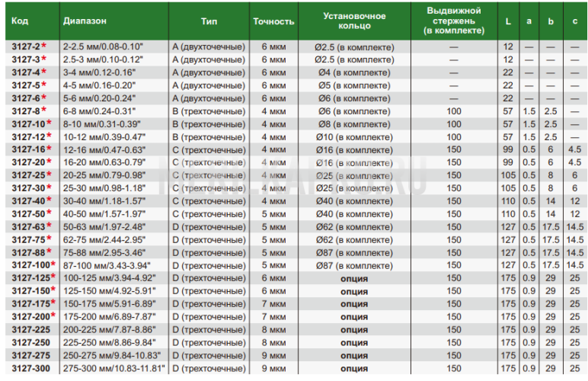Click the a column header
The image size is (588, 381).
coord(529,21)
